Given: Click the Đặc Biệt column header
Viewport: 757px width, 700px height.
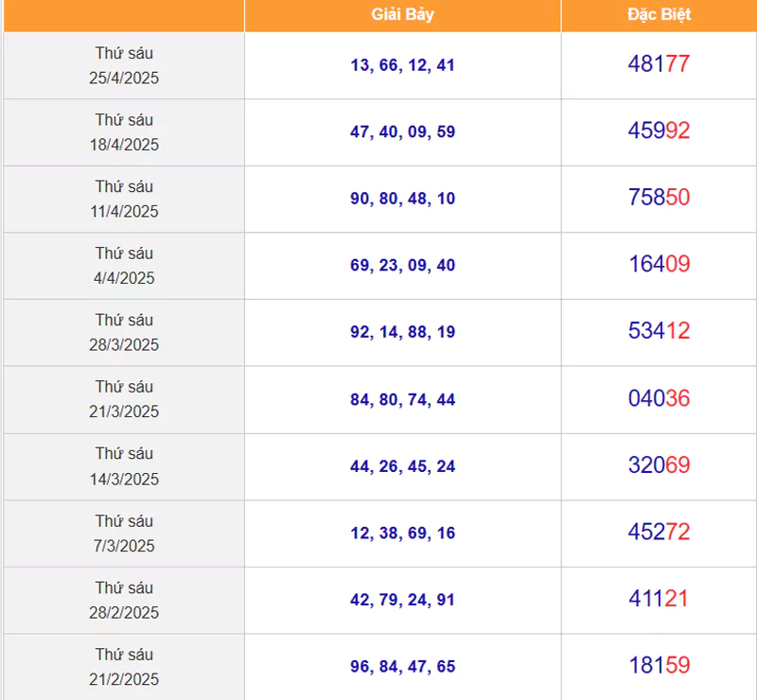Looking at the screenshot, I should click(x=659, y=14).
